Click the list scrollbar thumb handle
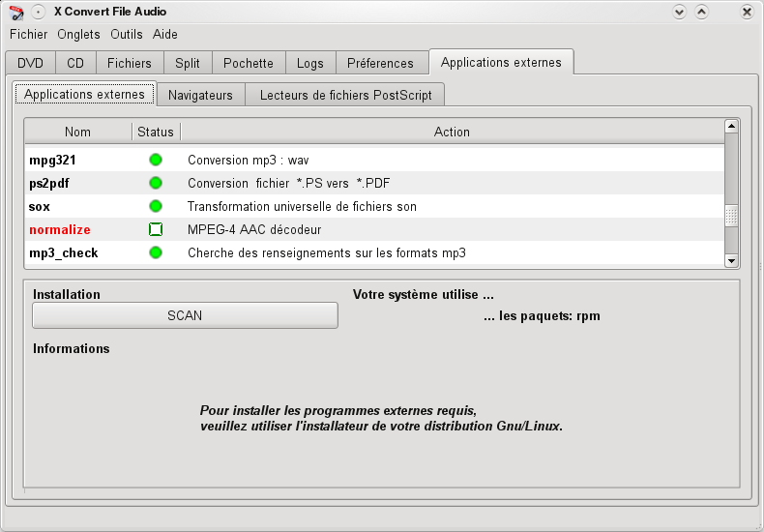This screenshot has height=532, width=764. pyautogui.click(x=731, y=216)
